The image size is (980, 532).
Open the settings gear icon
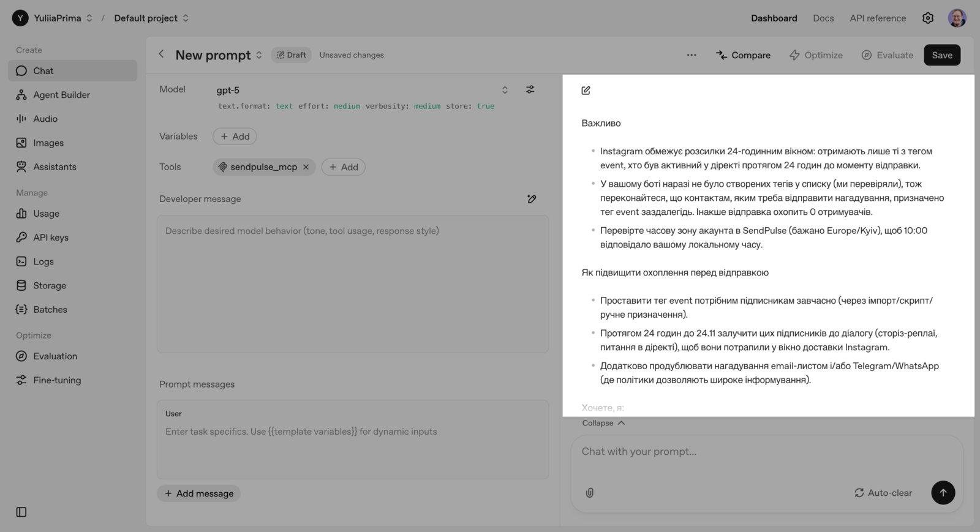[x=928, y=18]
